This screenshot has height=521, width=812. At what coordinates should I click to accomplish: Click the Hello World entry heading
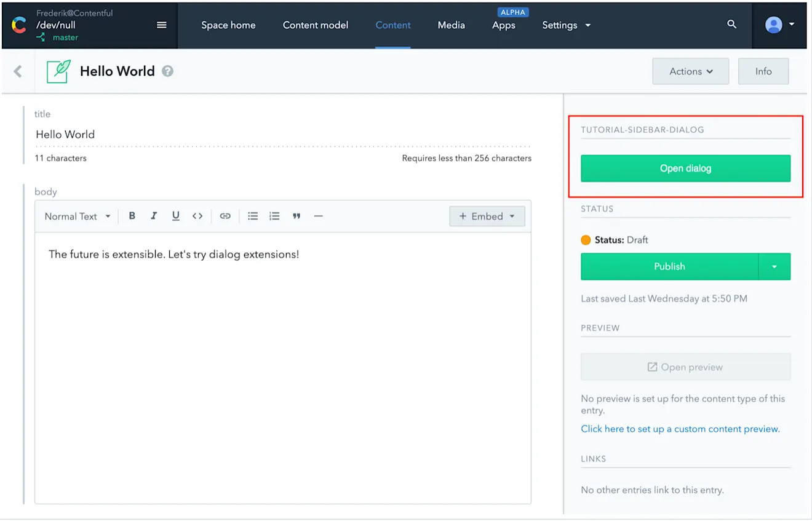pyautogui.click(x=117, y=71)
